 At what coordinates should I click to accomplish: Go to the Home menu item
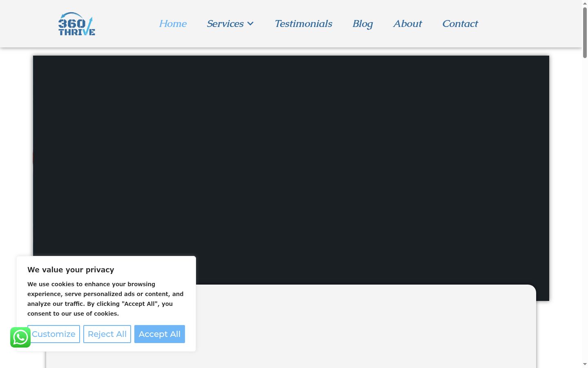pos(173,24)
